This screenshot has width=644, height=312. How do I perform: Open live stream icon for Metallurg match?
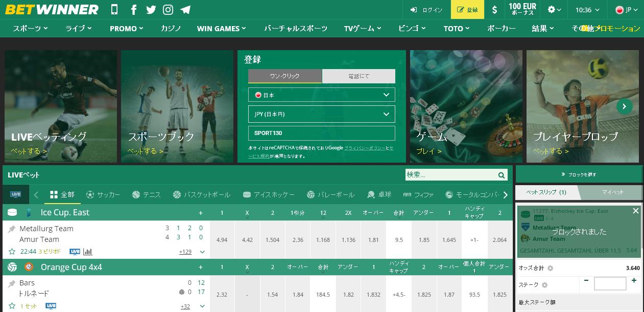coord(75,252)
